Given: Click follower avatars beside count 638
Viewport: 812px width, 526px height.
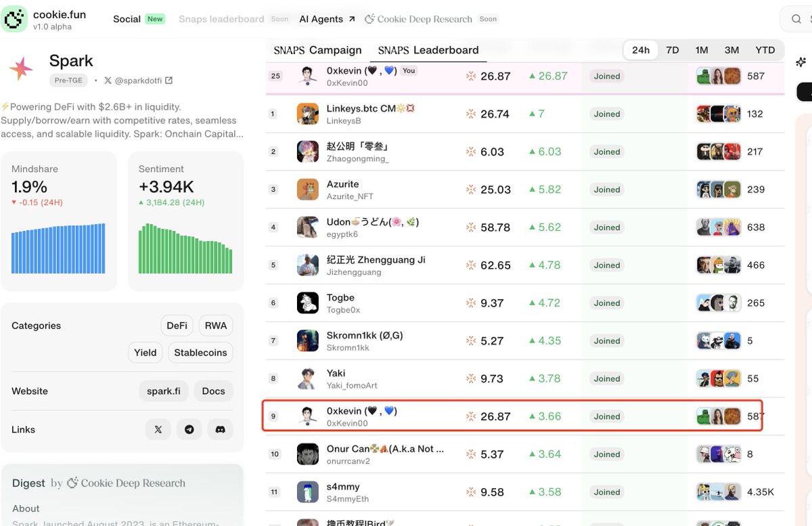Looking at the screenshot, I should [719, 227].
